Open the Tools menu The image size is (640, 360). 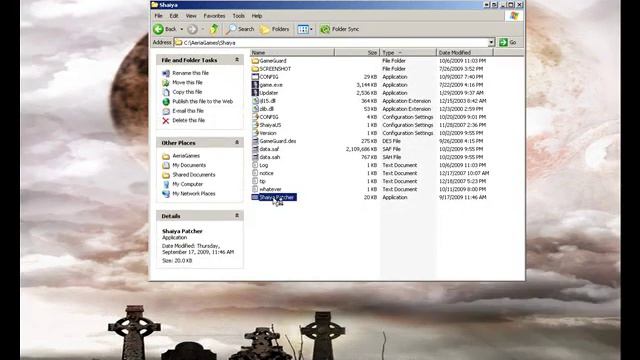(238, 16)
